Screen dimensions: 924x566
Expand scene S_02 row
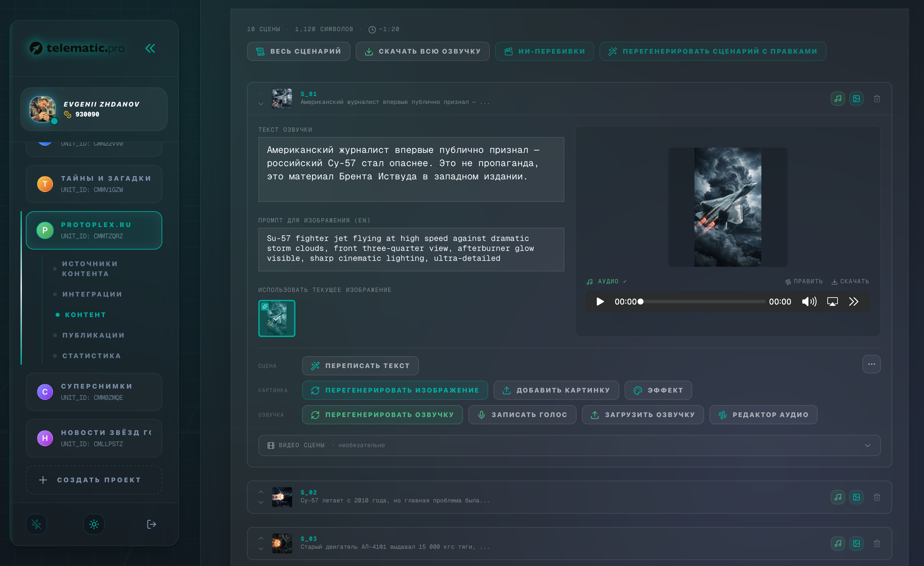(569, 497)
